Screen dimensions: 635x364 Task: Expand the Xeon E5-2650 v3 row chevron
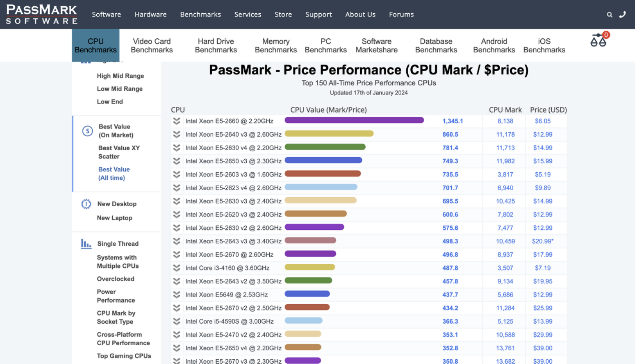pos(177,161)
